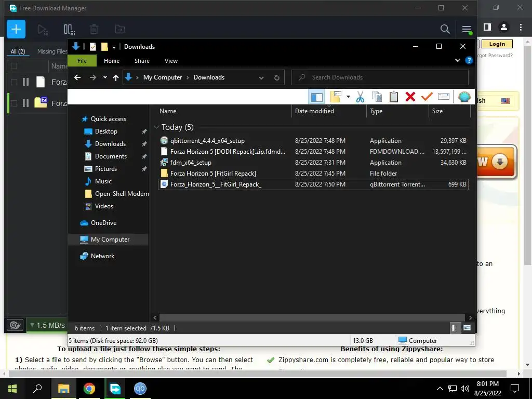The height and width of the screenshot is (399, 532).
Task: Check the select-all checkbox in Free Download Manager header
Action: [14, 66]
